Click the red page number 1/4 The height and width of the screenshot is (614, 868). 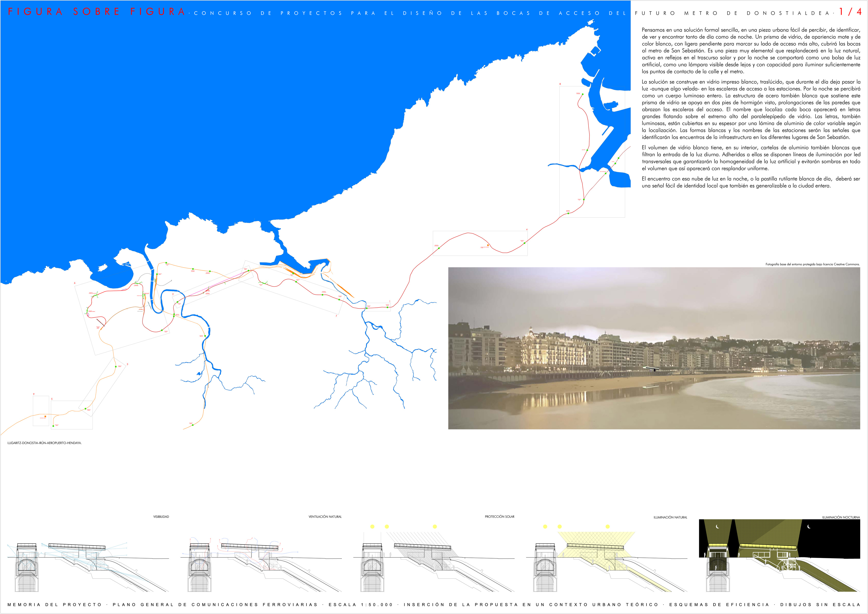click(850, 12)
